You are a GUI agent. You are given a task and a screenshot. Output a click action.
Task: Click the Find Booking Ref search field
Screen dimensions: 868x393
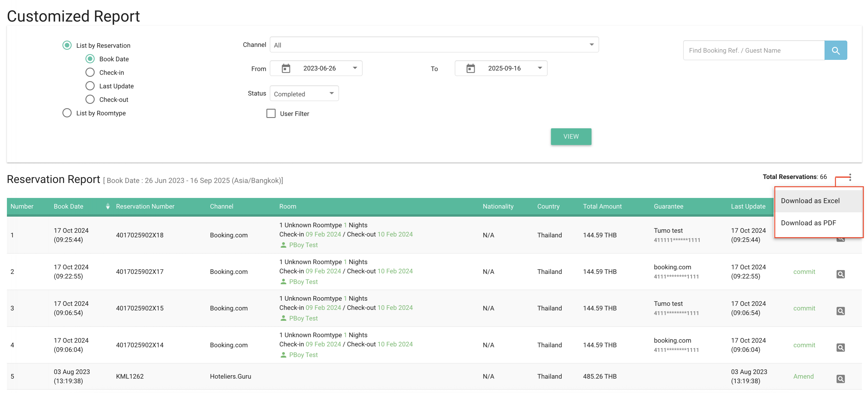click(x=754, y=50)
